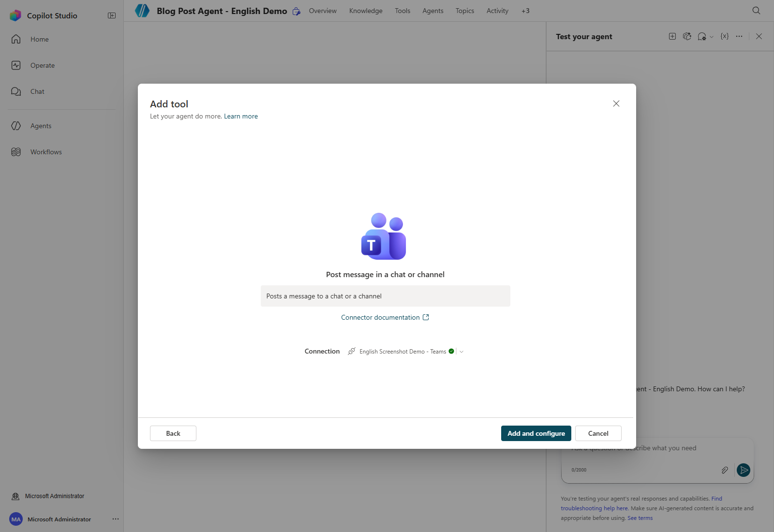Close the Test your agent panel

(x=759, y=36)
